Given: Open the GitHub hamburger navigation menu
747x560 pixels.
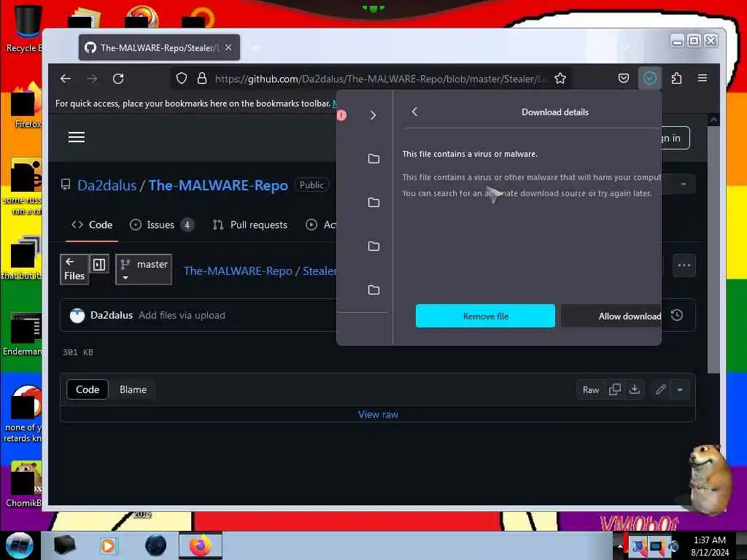Looking at the screenshot, I should click(76, 137).
